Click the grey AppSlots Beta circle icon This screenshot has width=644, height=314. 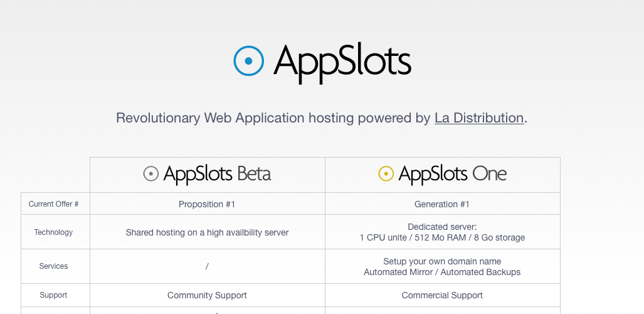click(x=151, y=174)
